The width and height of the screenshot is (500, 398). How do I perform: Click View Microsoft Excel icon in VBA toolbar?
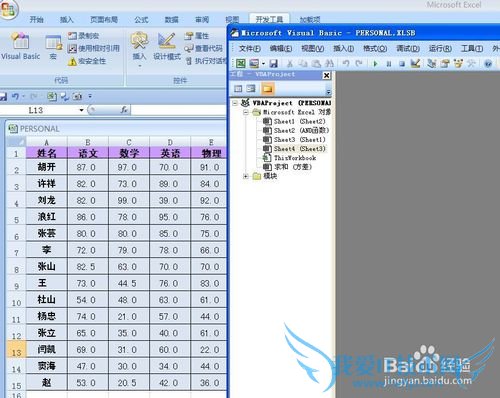point(241,63)
